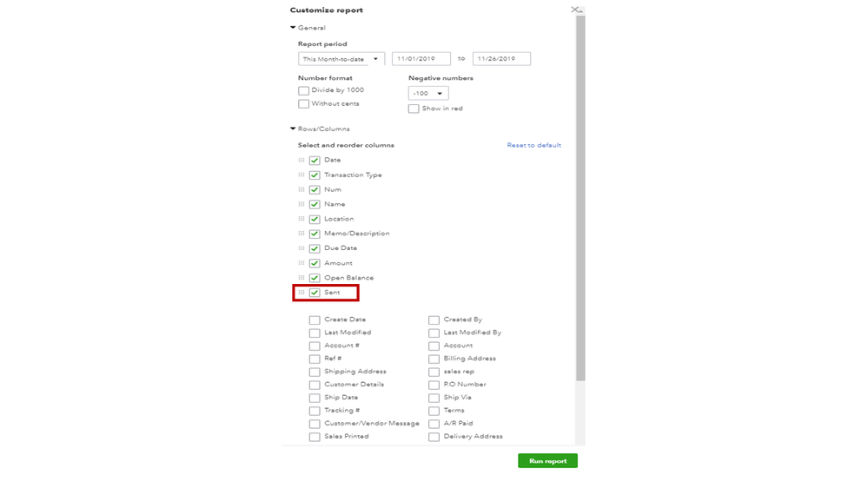Click the panel's vertical scrollbar

[x=580, y=200]
